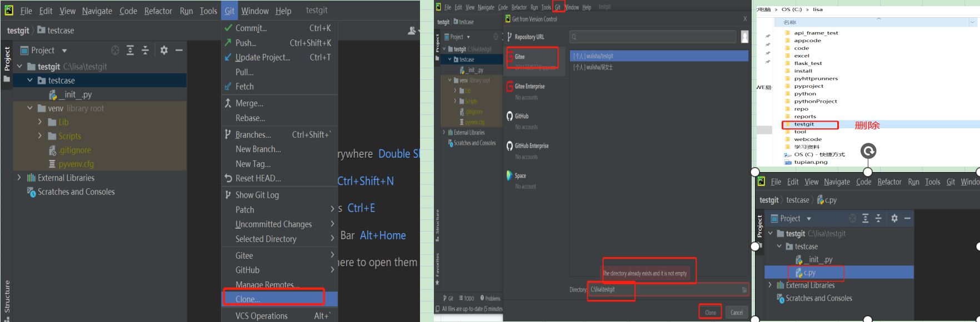
Task: Collapse the venv library root in left project tree
Action: [x=30, y=108]
